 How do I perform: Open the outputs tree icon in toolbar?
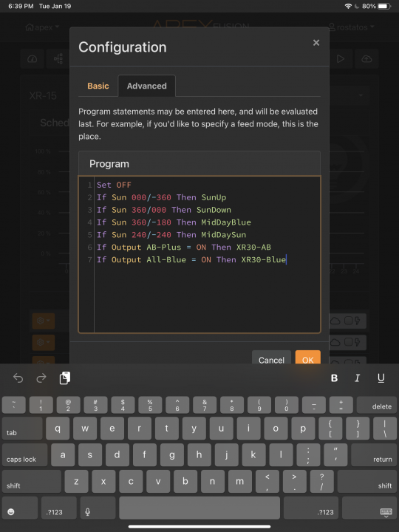tap(58, 59)
